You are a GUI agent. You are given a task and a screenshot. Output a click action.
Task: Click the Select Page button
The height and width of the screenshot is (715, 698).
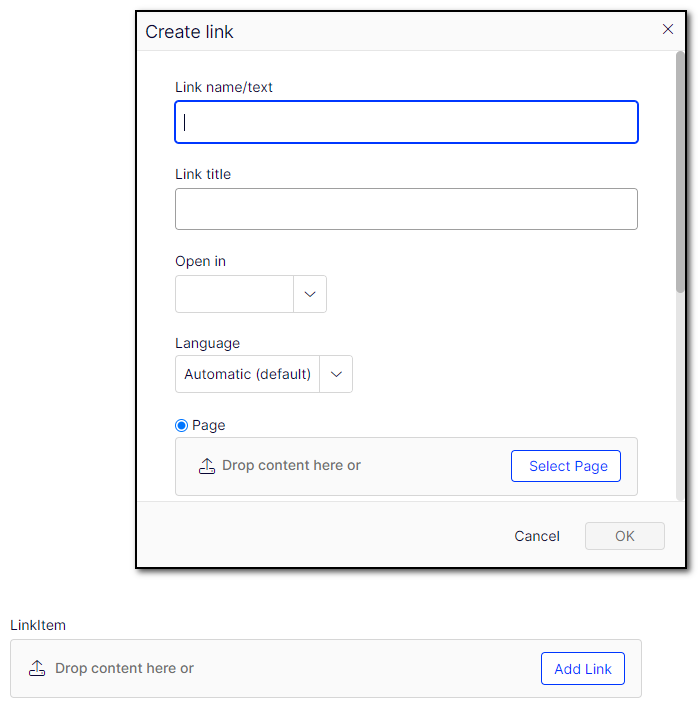pyautogui.click(x=566, y=466)
